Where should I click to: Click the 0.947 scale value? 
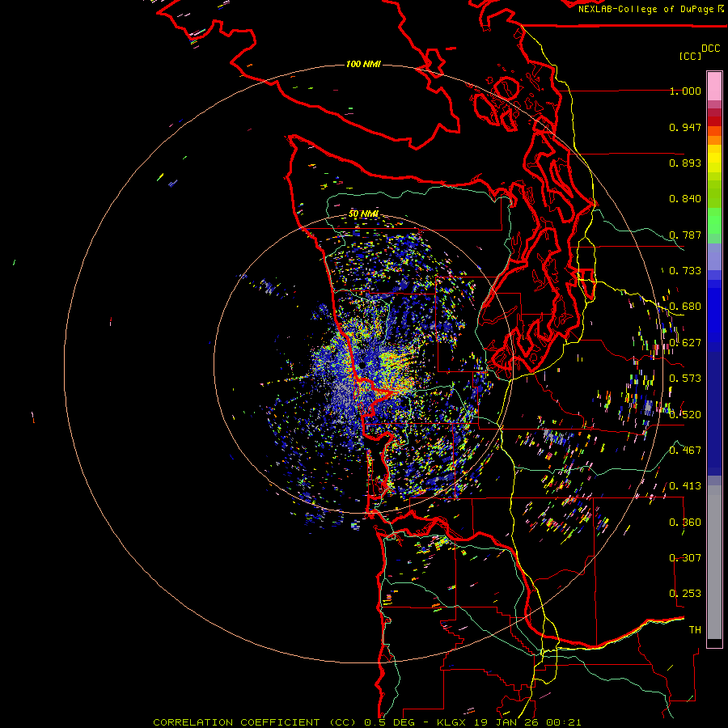pos(685,127)
